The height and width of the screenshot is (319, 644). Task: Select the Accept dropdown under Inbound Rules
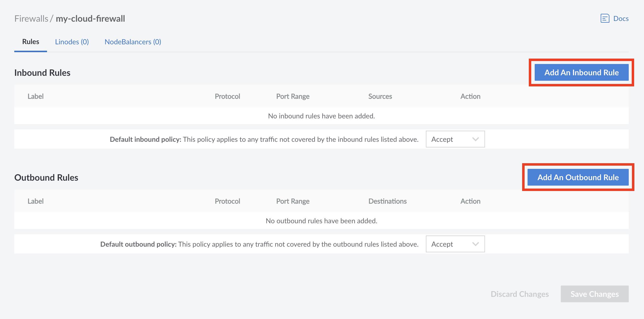pos(455,139)
